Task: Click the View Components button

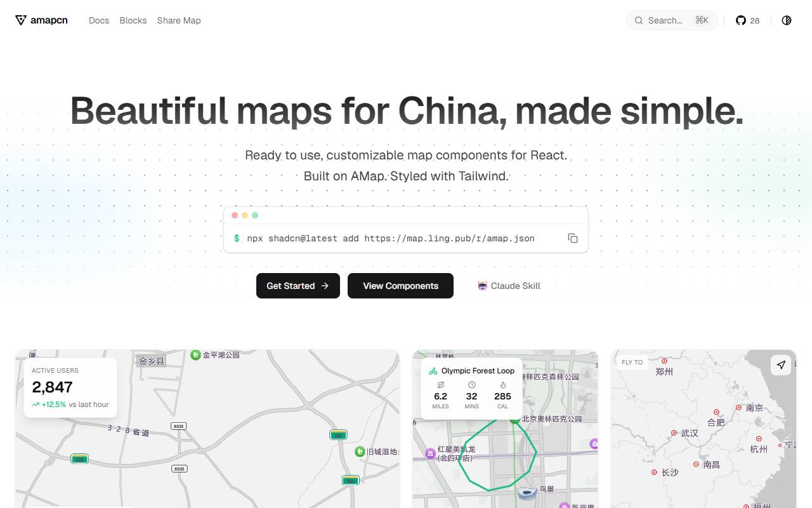Action: [x=400, y=286]
